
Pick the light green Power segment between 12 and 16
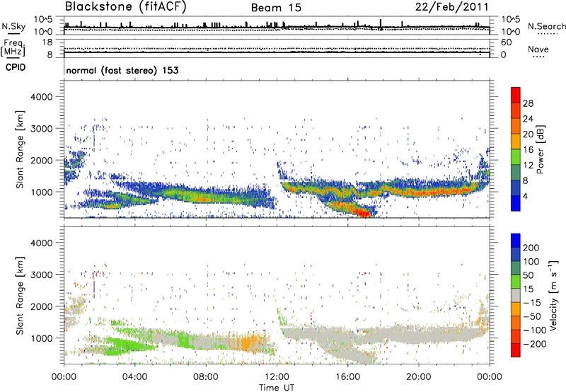pos(516,157)
